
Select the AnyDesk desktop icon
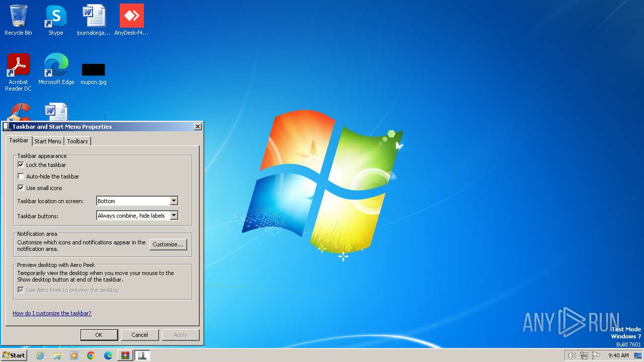pos(131,20)
